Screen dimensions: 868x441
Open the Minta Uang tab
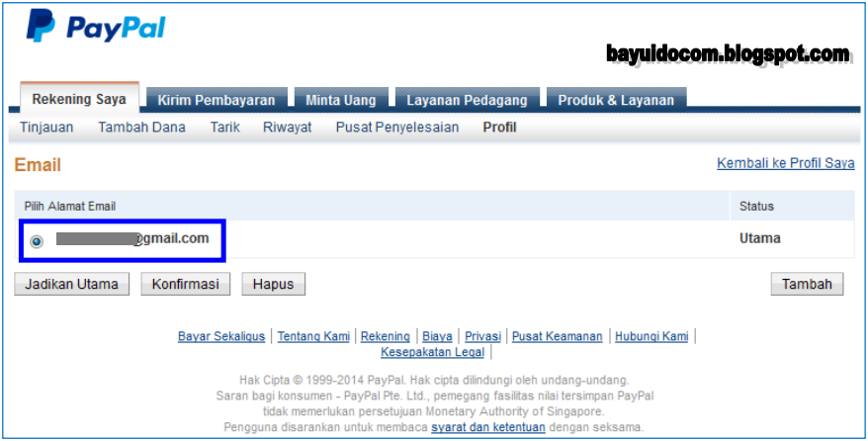click(x=341, y=100)
